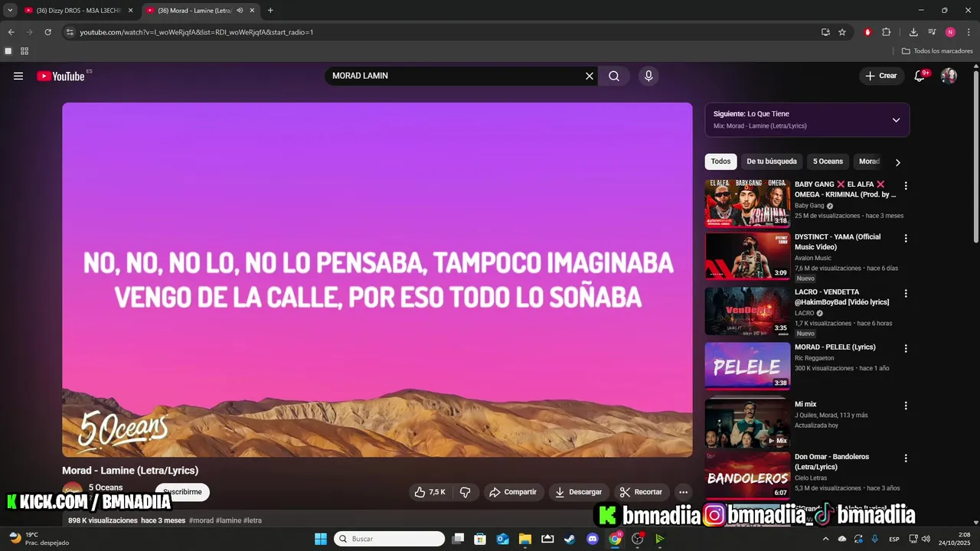
Task: Open the BANDOLEROS thumbnail
Action: coord(747,476)
